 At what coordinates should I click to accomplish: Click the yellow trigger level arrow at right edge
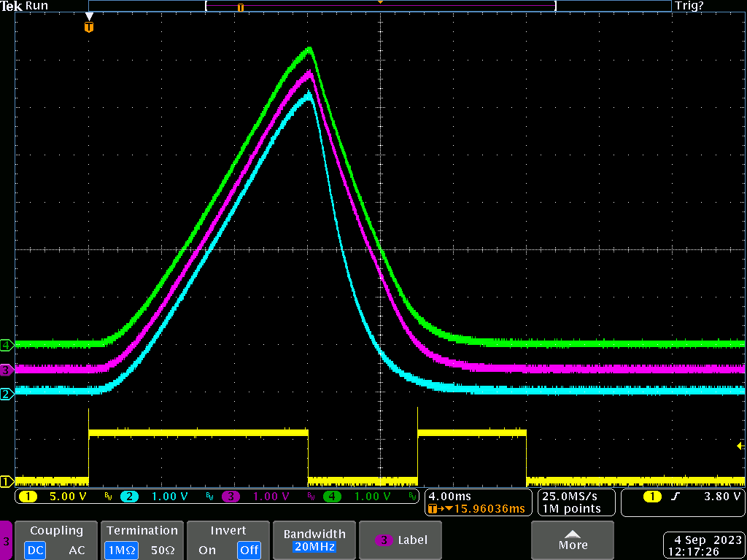point(741,446)
